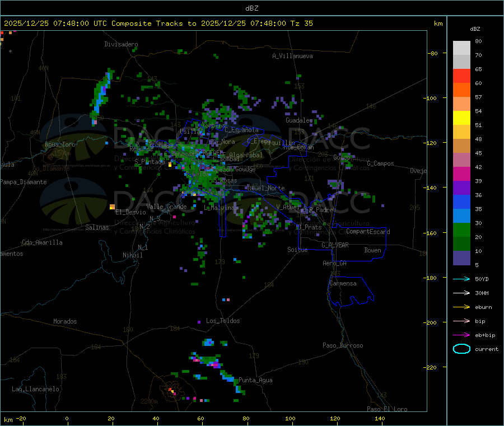Click the 'C_Campos' map label

380,163
